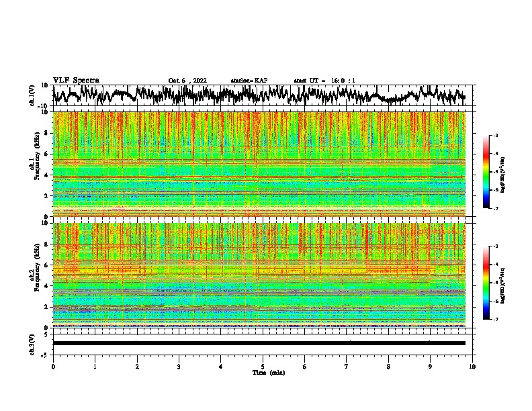Screen dimensions: 532x411
Task: Click the "ch.3(V)" axis label
Action: pos(32,345)
